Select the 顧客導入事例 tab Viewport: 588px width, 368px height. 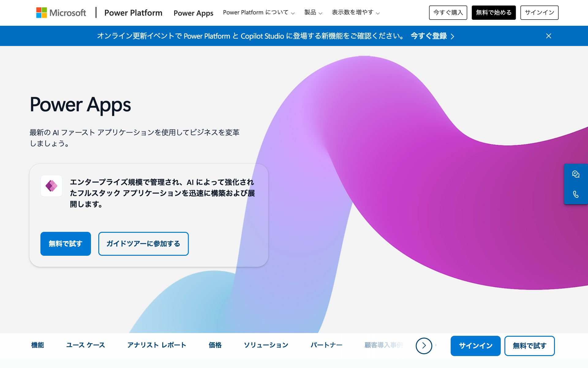point(384,345)
